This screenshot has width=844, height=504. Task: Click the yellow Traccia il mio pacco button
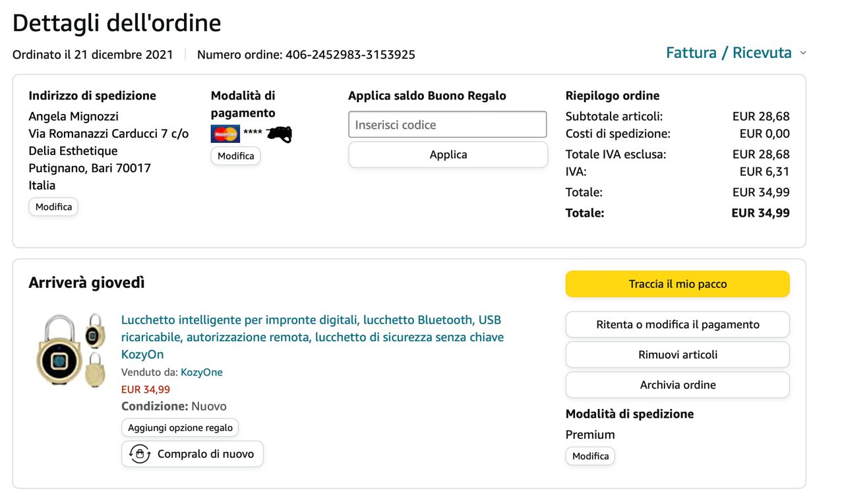pyautogui.click(x=677, y=284)
